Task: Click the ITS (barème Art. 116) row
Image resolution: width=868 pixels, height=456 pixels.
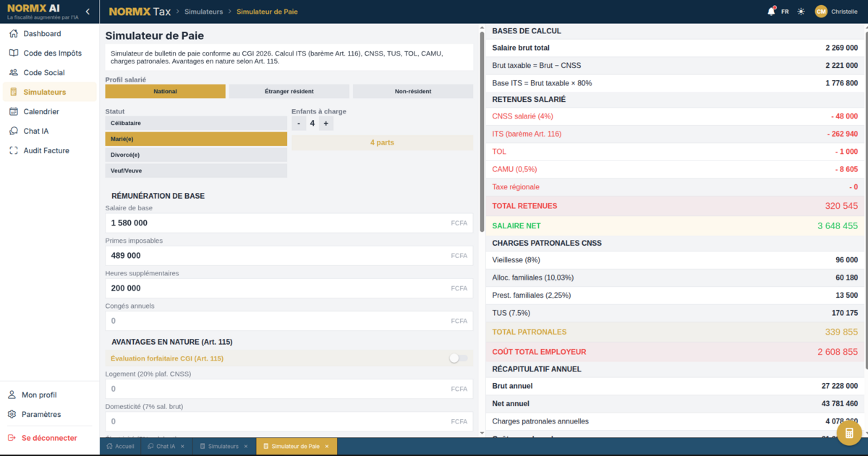Action: (x=674, y=134)
